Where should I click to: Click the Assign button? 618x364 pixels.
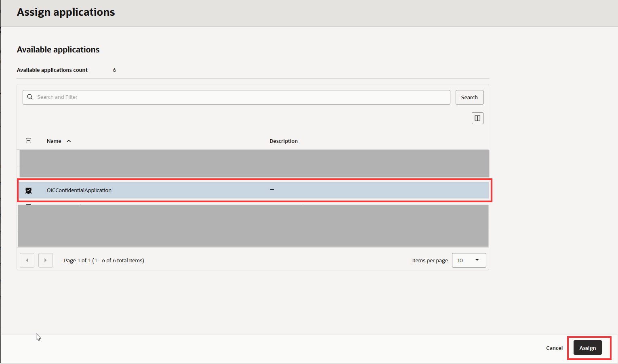587,348
